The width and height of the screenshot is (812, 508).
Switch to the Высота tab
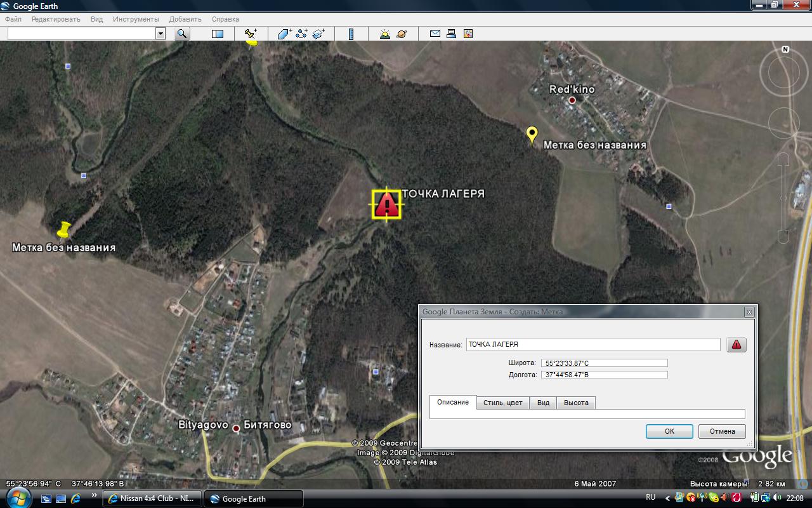tap(576, 403)
